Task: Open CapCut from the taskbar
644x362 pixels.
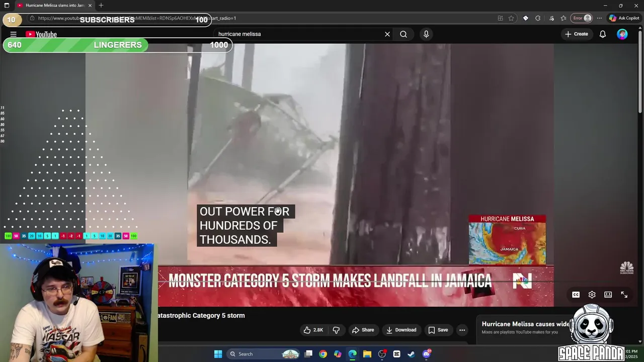Action: pyautogui.click(x=396, y=354)
